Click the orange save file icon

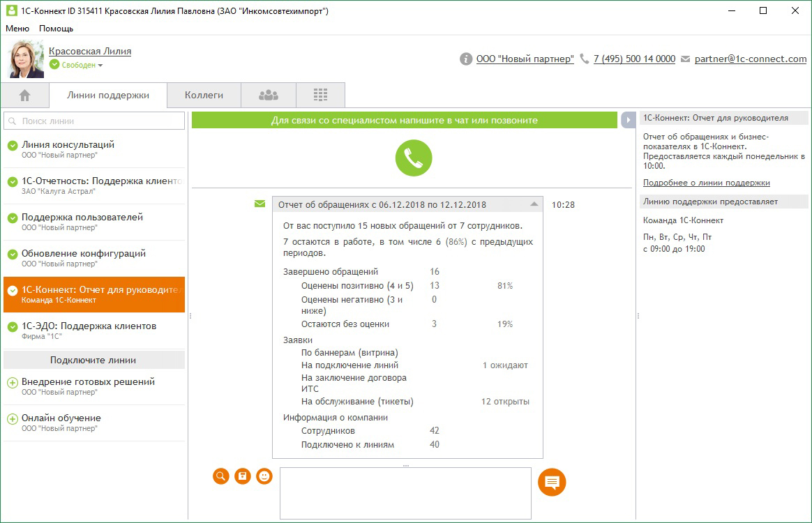(242, 476)
